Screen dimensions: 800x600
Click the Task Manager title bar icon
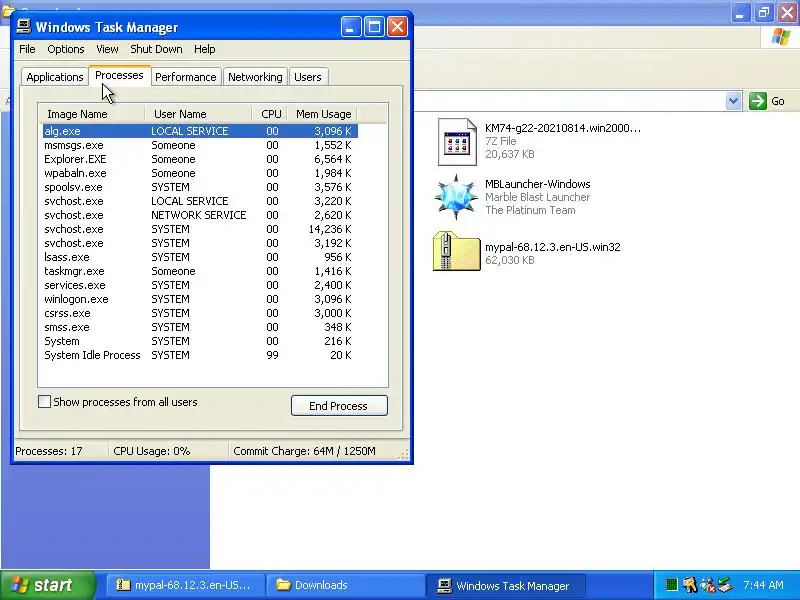click(x=23, y=27)
